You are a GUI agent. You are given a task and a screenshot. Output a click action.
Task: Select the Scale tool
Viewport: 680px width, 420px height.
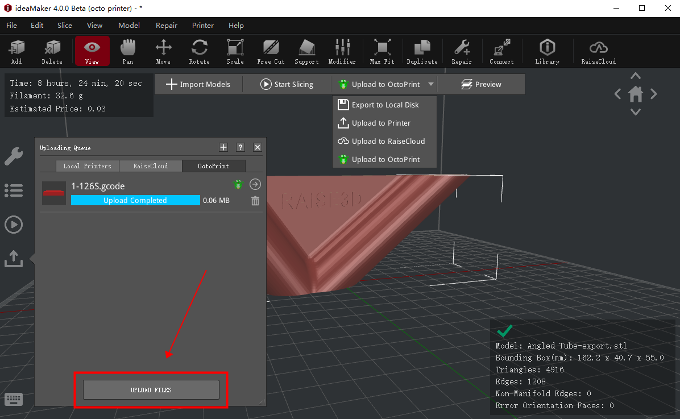click(x=235, y=51)
